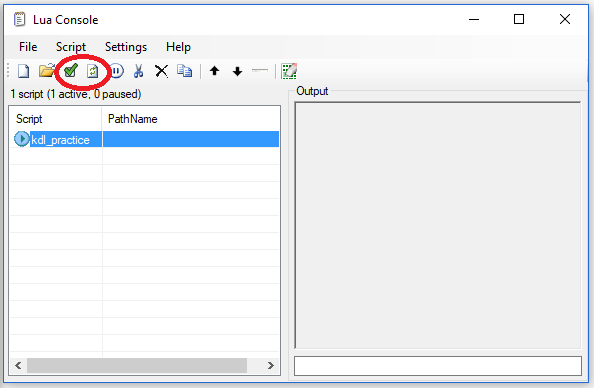This screenshot has width=594, height=388.
Task: Click the '1 script (1 active, 0 paused)' status text
Action: tap(76, 94)
